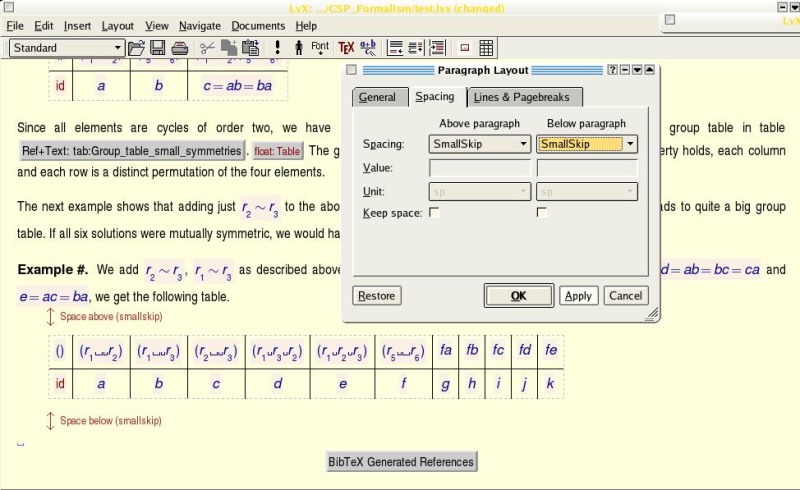Toggle emphasis with the exclamation mark icon
The image size is (800, 490).
click(x=277, y=48)
